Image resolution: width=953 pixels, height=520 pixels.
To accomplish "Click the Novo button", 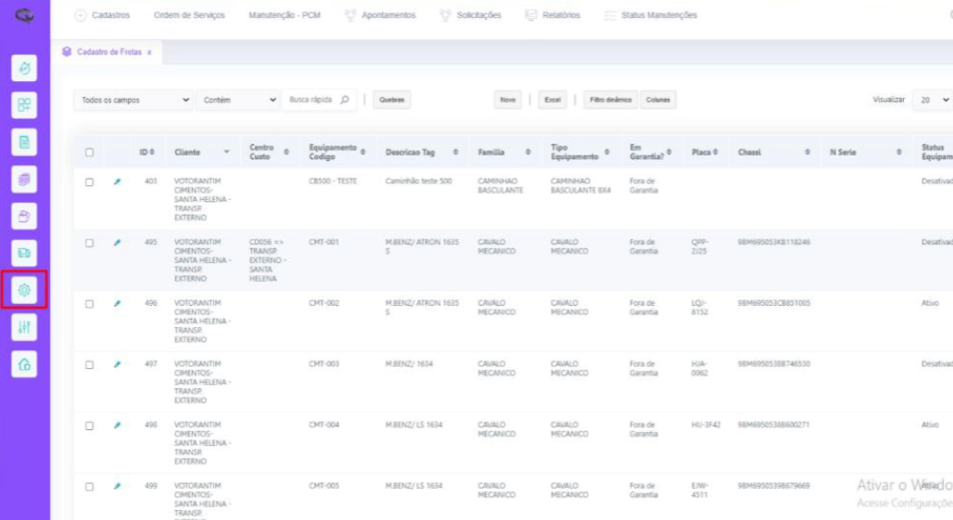I will coord(508,100).
